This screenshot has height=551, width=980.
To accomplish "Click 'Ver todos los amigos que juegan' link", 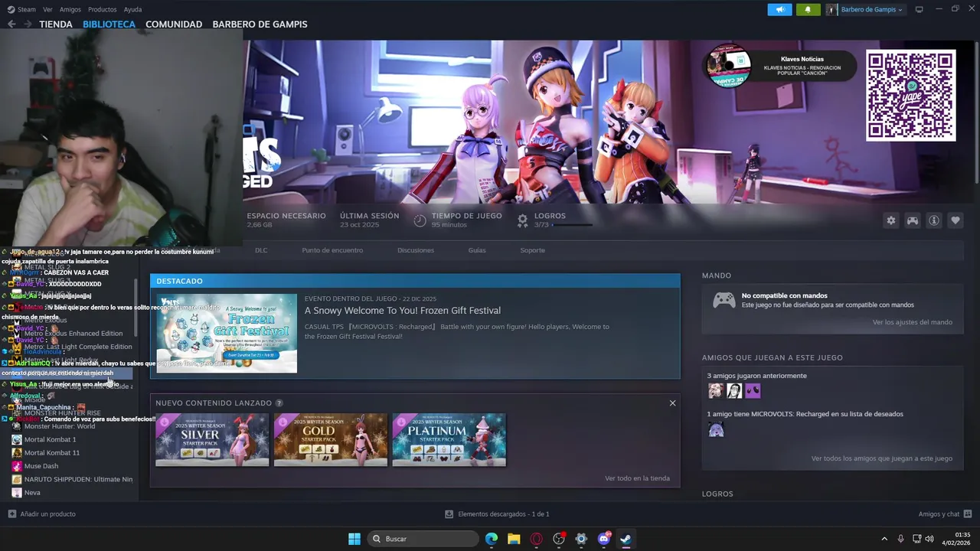I will [882, 458].
